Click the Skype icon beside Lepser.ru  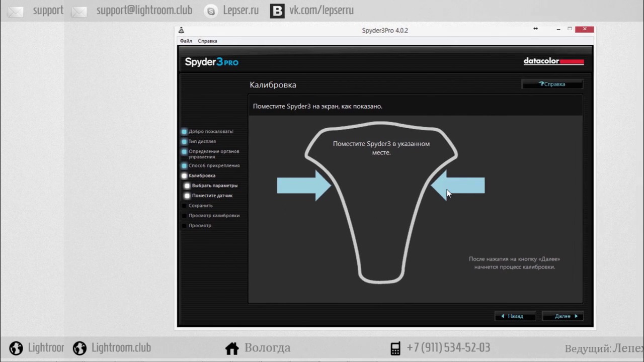click(x=211, y=11)
